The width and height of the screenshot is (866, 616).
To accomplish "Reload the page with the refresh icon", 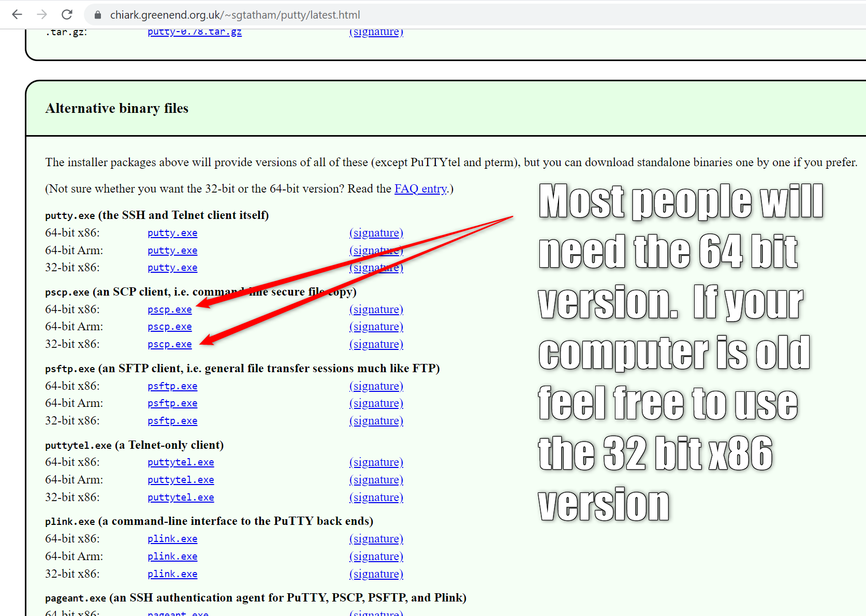I will click(67, 14).
